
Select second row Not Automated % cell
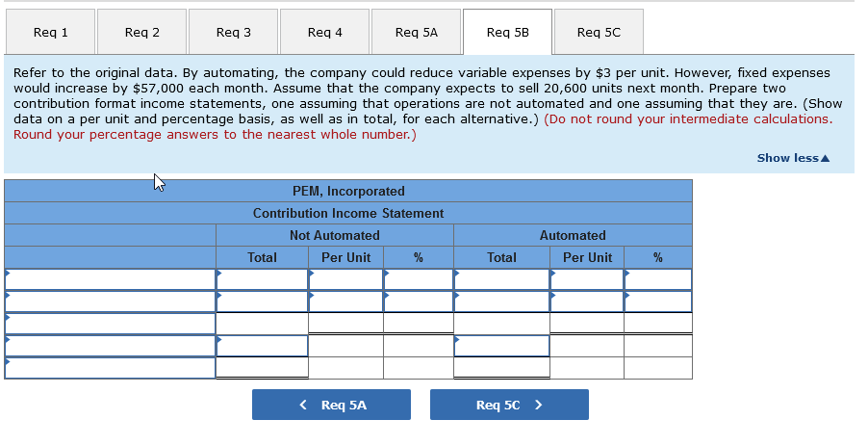coord(419,302)
